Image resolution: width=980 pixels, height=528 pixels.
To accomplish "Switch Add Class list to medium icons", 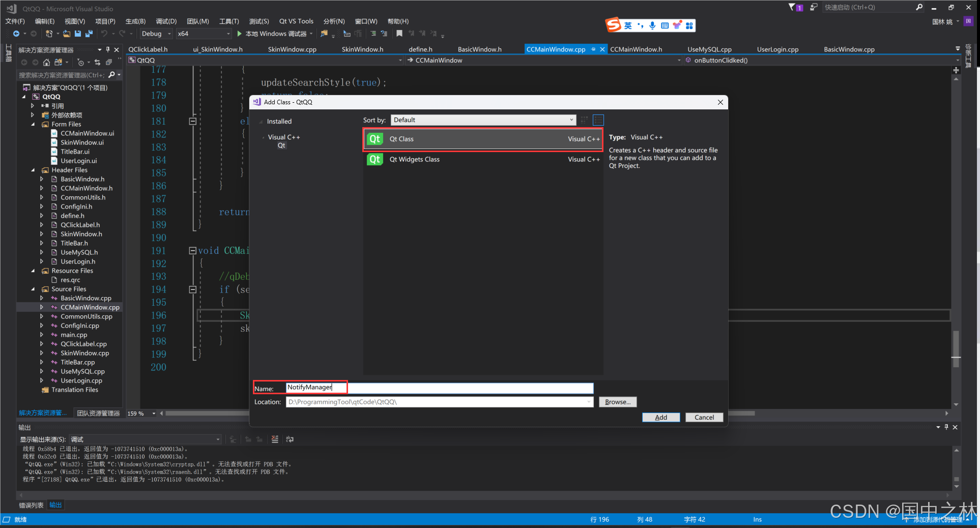I will (x=598, y=120).
